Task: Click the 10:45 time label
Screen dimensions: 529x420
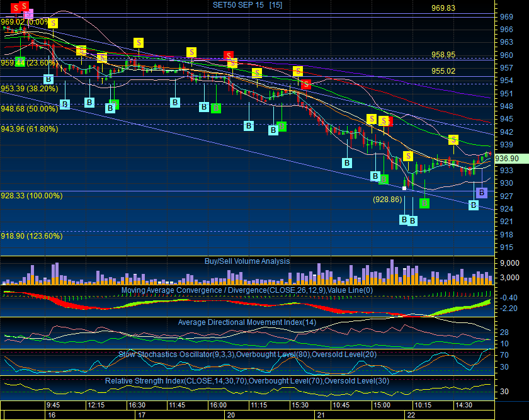Action: (341, 405)
